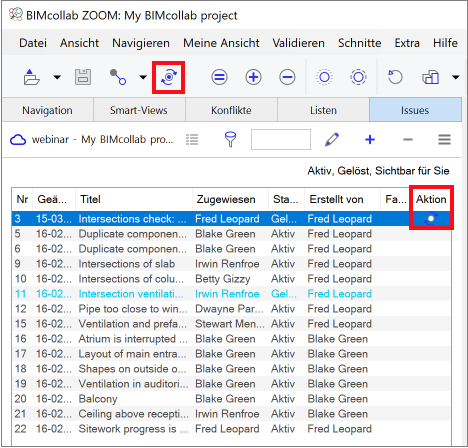Click the save floppy disk icon

pos(83,77)
